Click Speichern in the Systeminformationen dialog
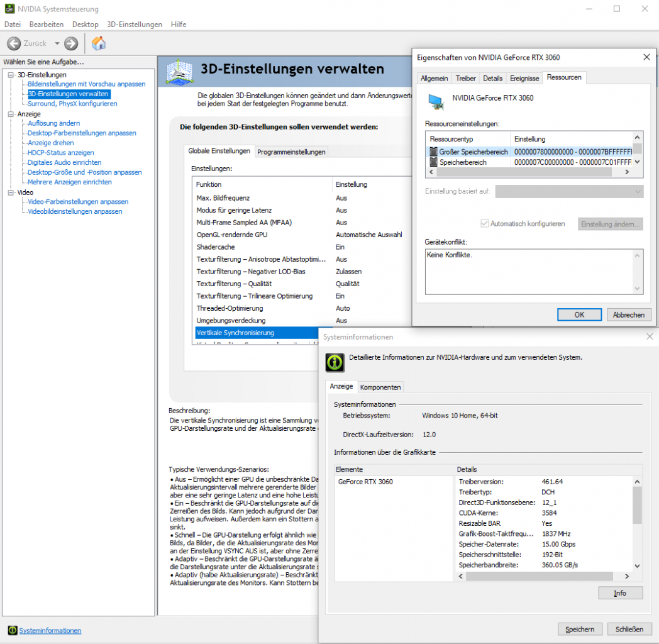The height and width of the screenshot is (644, 659). coord(580,630)
